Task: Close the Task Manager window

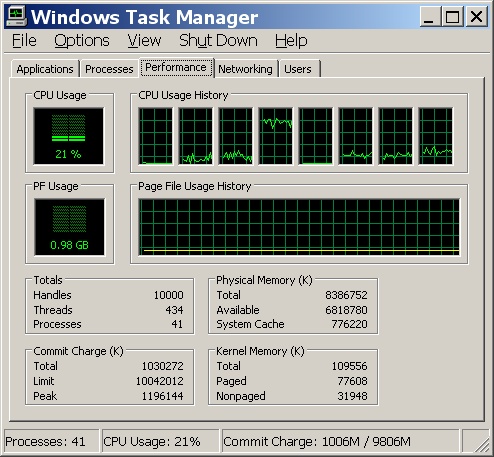Action: 476,16
